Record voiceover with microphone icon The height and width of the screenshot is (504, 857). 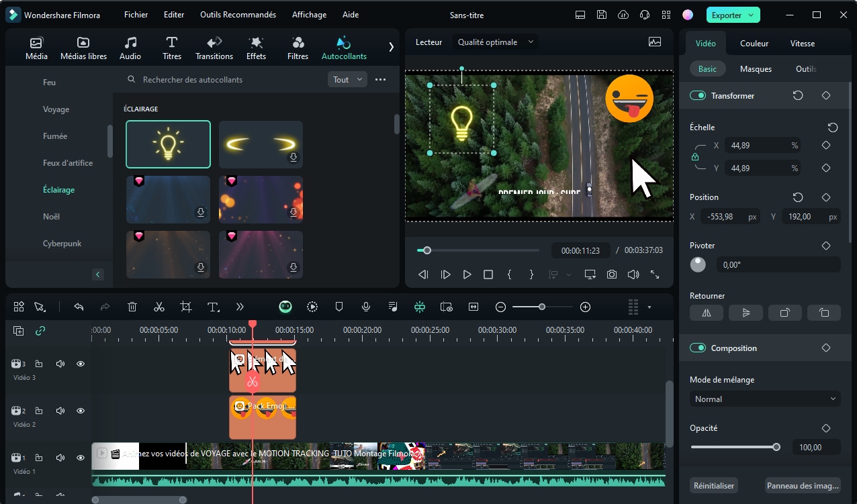pyautogui.click(x=366, y=307)
